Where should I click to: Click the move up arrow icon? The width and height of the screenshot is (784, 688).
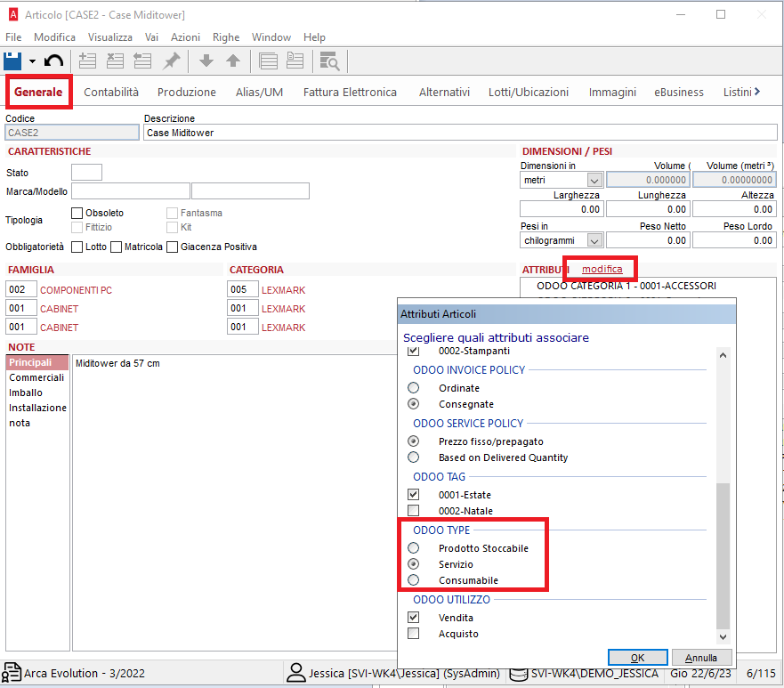tap(233, 61)
